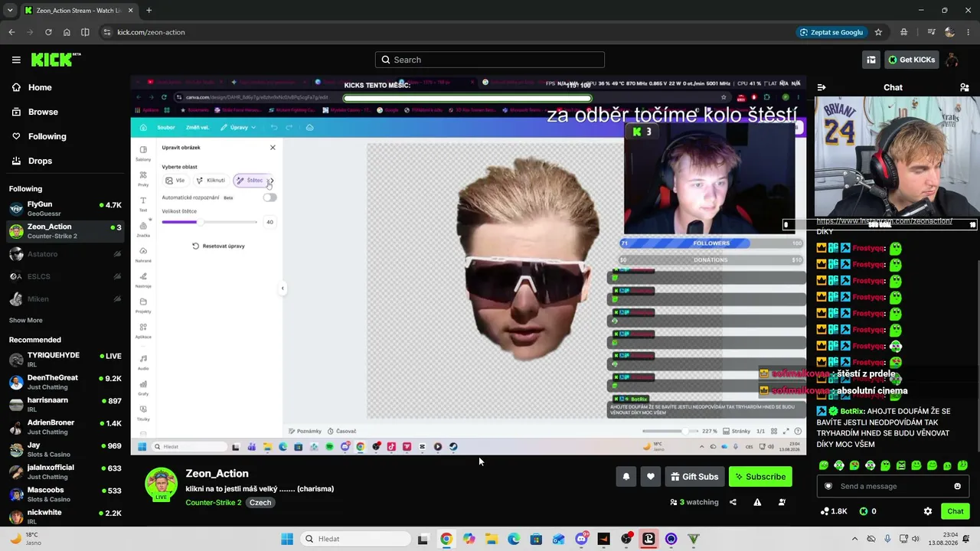Image resolution: width=980 pixels, height=551 pixels.
Task: Open the Kick hamburger sidebar menu
Action: point(16,60)
